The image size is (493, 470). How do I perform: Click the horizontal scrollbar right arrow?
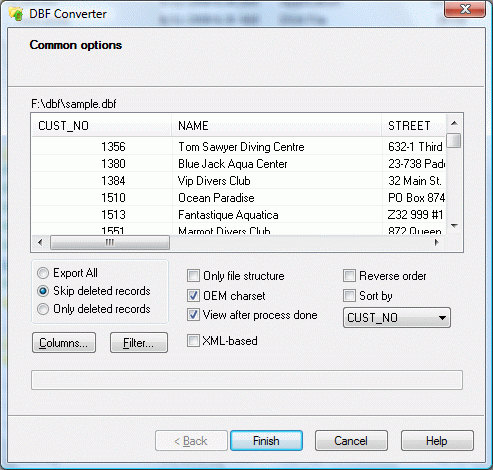[437, 242]
